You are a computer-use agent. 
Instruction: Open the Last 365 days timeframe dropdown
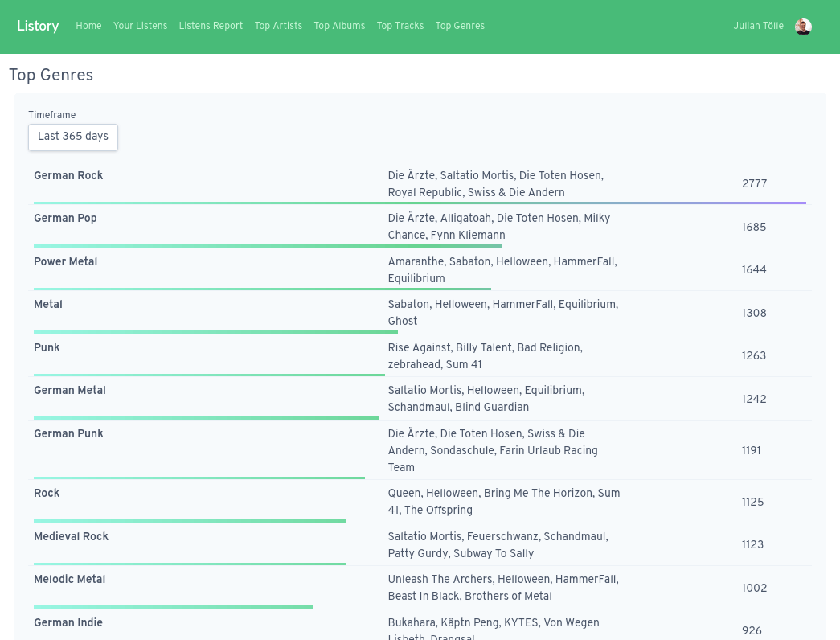[73, 137]
